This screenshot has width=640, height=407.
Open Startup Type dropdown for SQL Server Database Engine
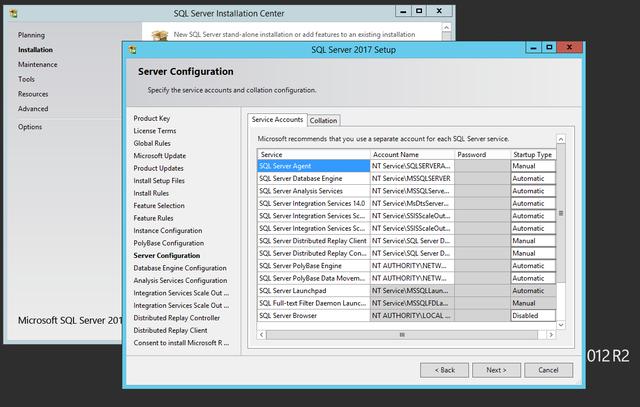pyautogui.click(x=533, y=178)
